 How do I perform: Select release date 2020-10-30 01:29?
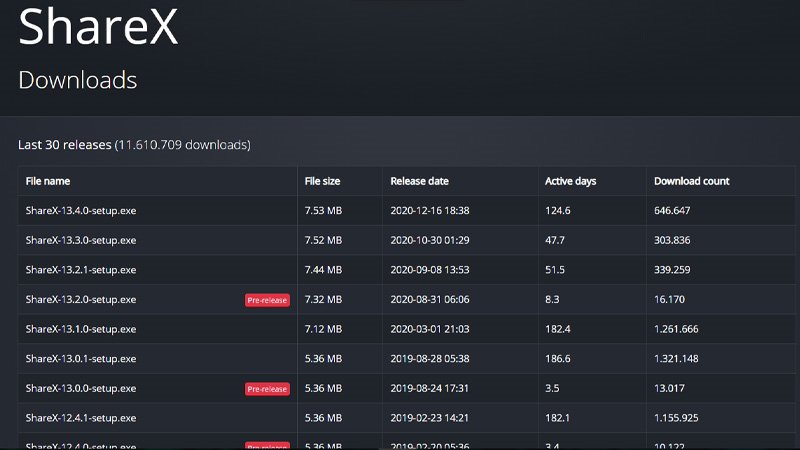click(x=430, y=240)
